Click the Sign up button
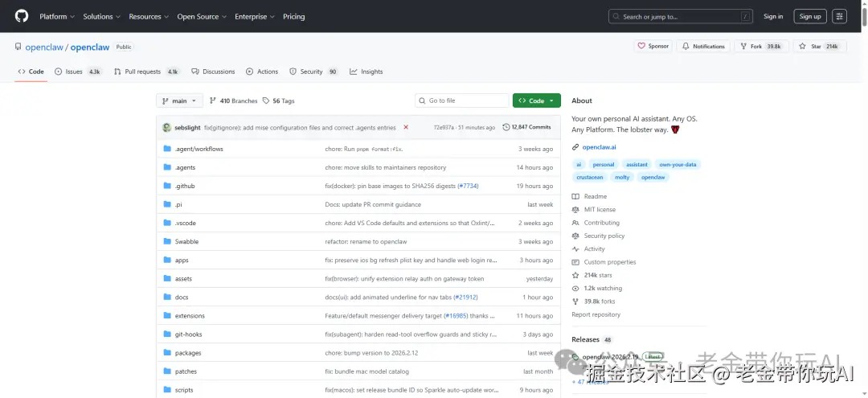The image size is (868, 398). [810, 17]
